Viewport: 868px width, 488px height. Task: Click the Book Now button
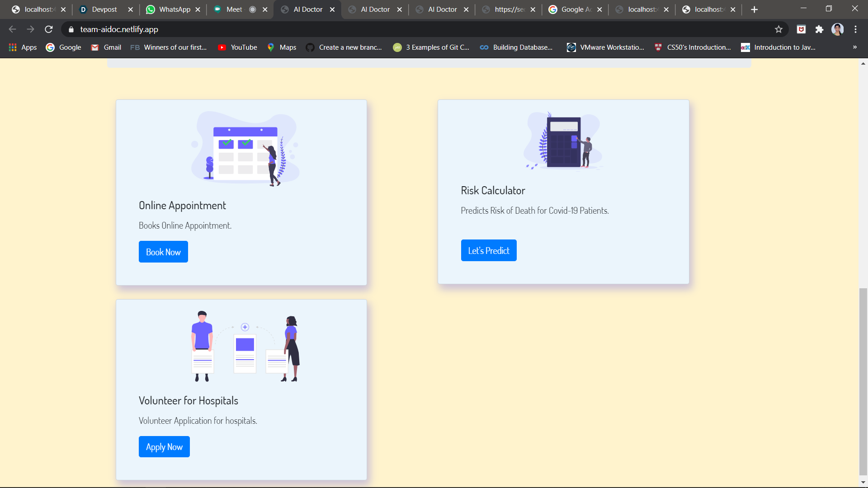163,252
